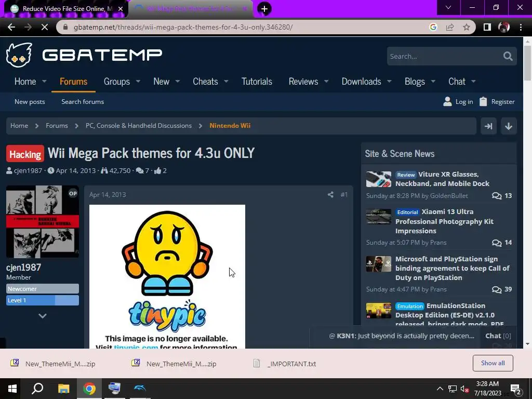The image size is (532, 399).
Task: Open the browser side panel icon
Action: point(487,27)
